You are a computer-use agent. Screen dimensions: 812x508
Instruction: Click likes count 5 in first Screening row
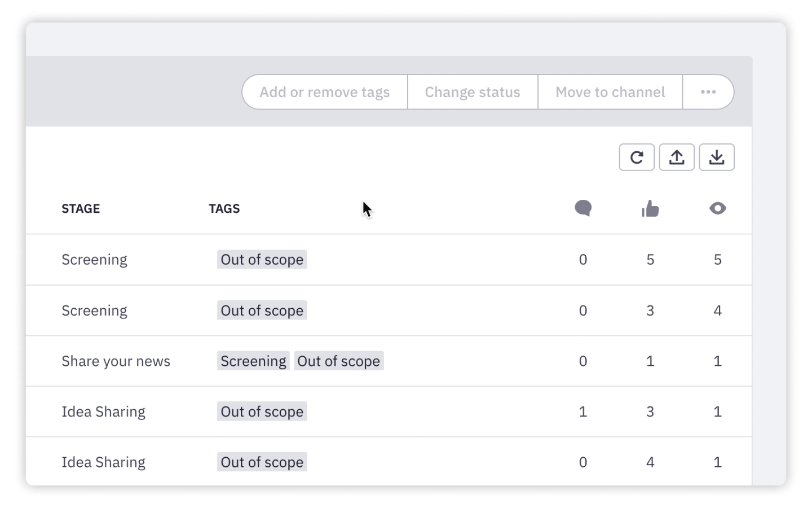tap(650, 260)
